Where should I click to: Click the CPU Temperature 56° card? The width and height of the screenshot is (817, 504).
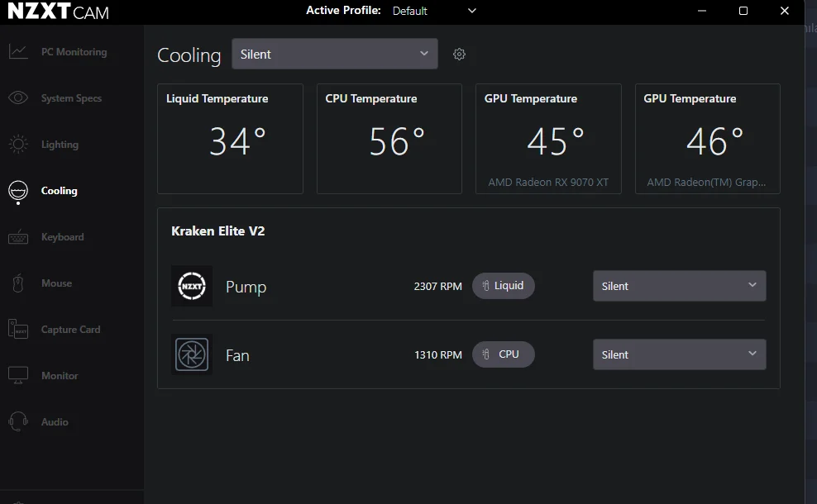coord(389,139)
